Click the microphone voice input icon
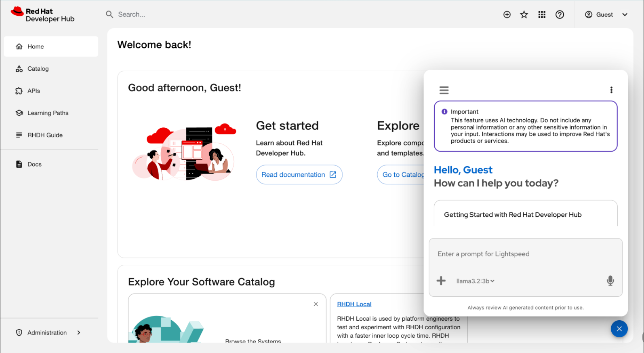The height and width of the screenshot is (353, 644). click(x=610, y=281)
